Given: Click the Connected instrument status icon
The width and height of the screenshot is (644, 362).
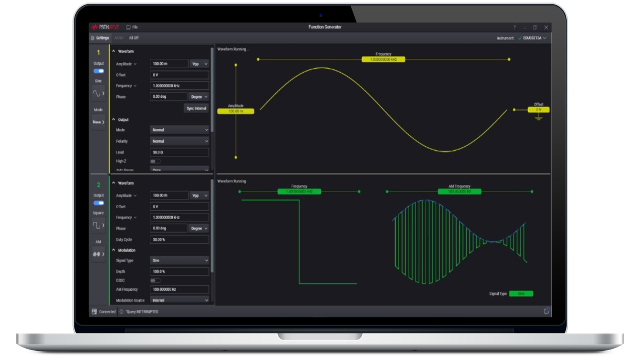Looking at the screenshot, I should (94, 312).
